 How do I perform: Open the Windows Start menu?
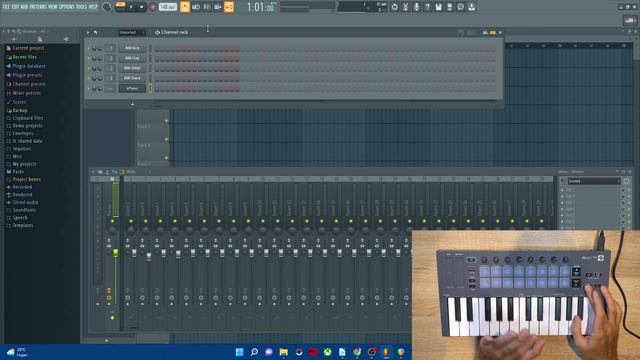coord(240,352)
